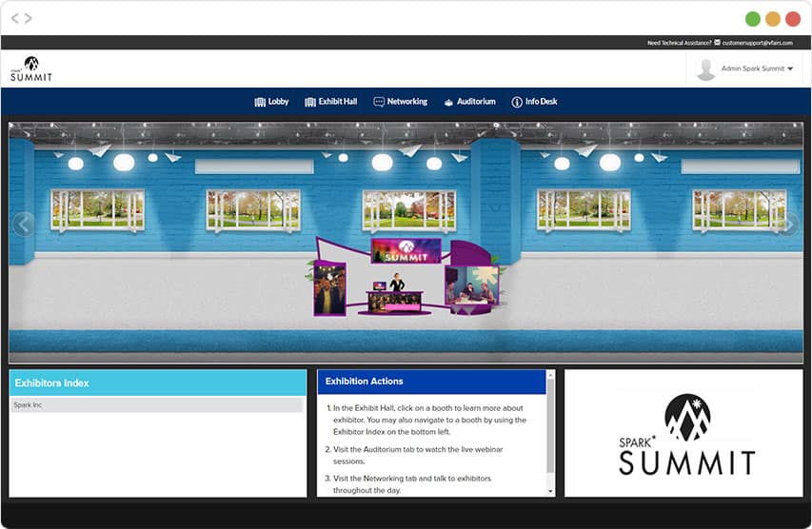Click scroll-up arrow in Exhibition Actions

(x=550, y=374)
